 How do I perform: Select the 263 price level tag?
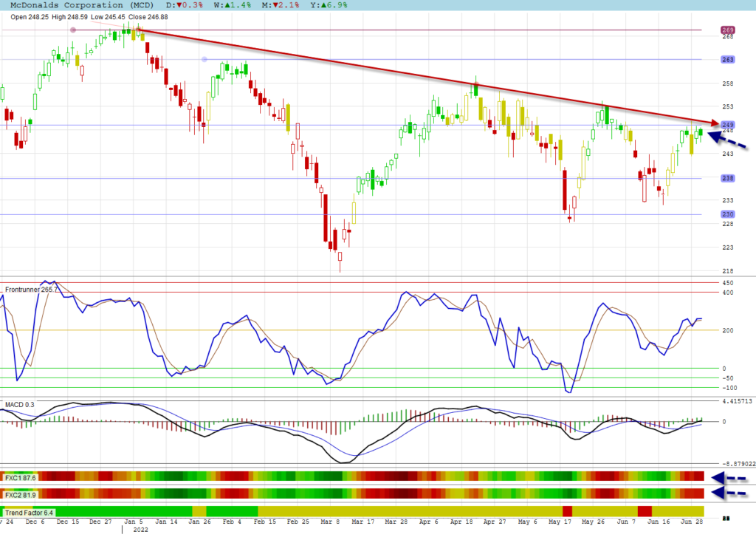pyautogui.click(x=727, y=59)
